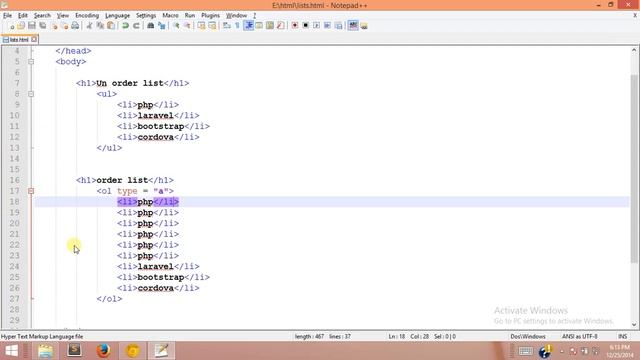Click the Run Macro Multiple Times icon
Image resolution: width=640 pixels, height=360 pixels.
pos(327,26)
